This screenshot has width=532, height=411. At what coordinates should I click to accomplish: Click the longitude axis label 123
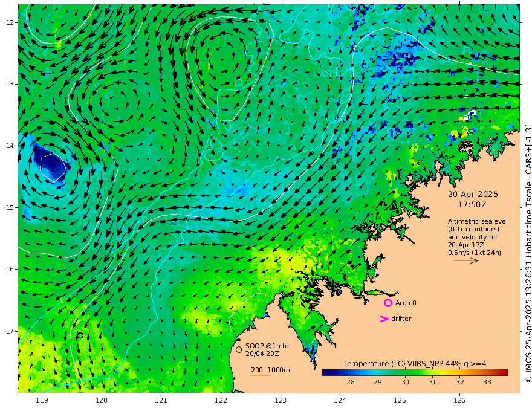tap(281, 401)
